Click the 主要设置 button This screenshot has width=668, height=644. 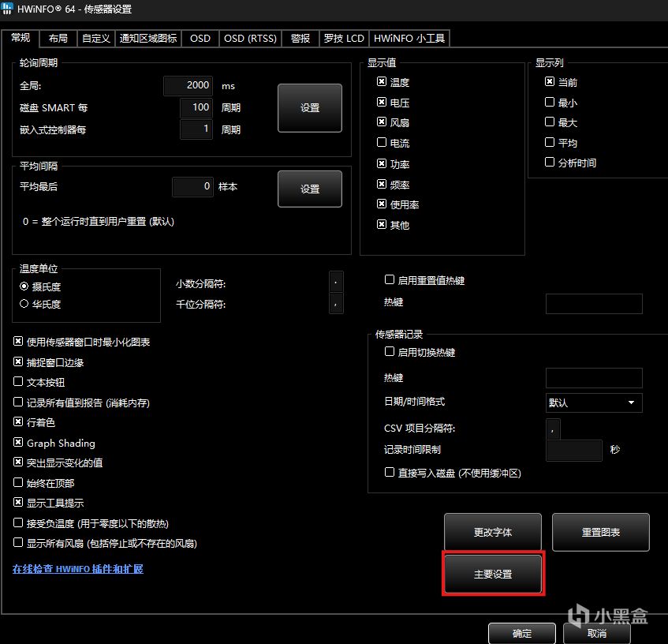pyautogui.click(x=493, y=574)
